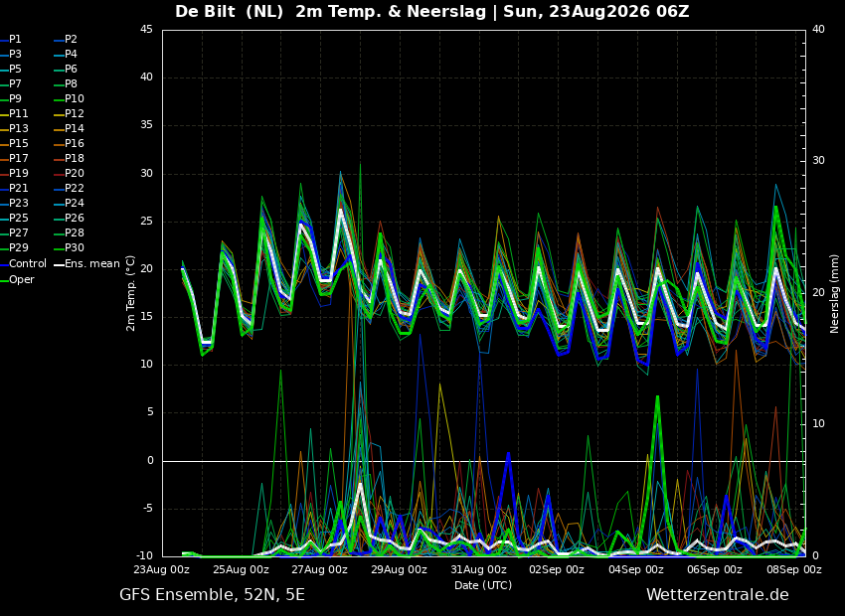Image resolution: width=845 pixels, height=616 pixels.
Task: Select legend entry P20
Action: pyautogui.click(x=75, y=174)
